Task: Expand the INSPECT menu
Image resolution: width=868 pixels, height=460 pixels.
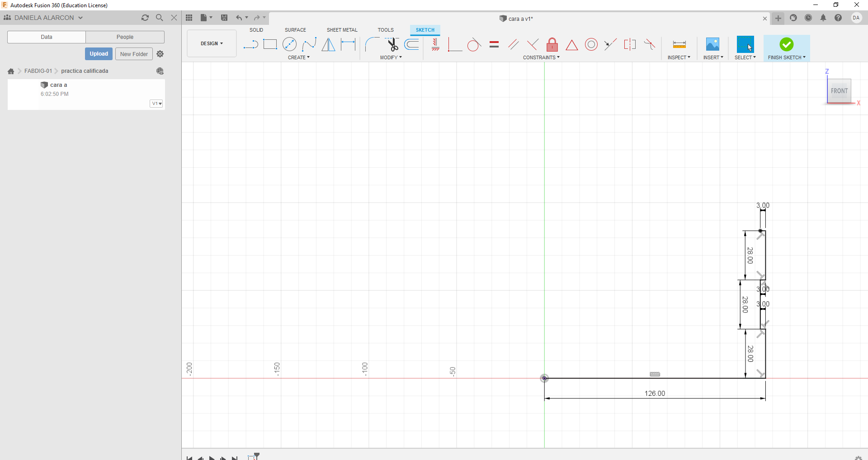Action: [679, 57]
